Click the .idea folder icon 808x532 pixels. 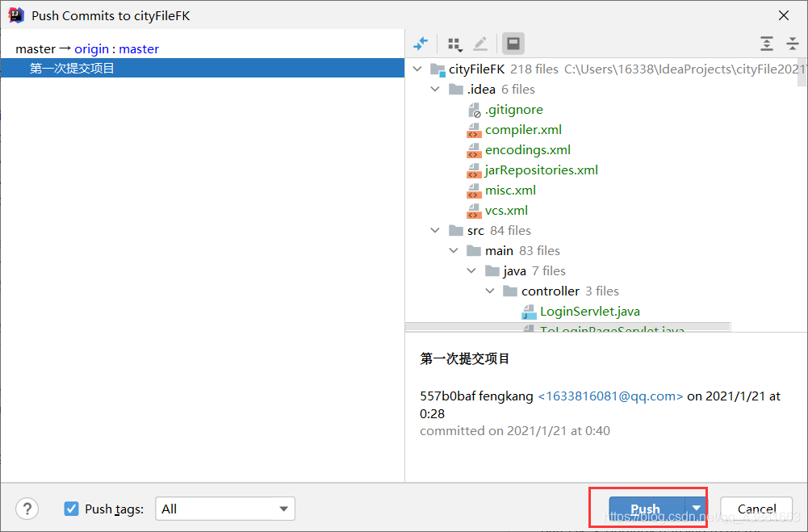[x=455, y=89]
